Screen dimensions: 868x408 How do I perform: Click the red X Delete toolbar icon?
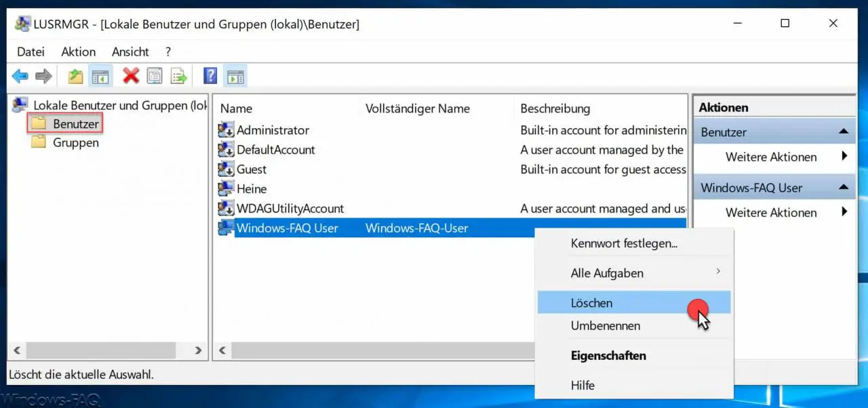[131, 77]
